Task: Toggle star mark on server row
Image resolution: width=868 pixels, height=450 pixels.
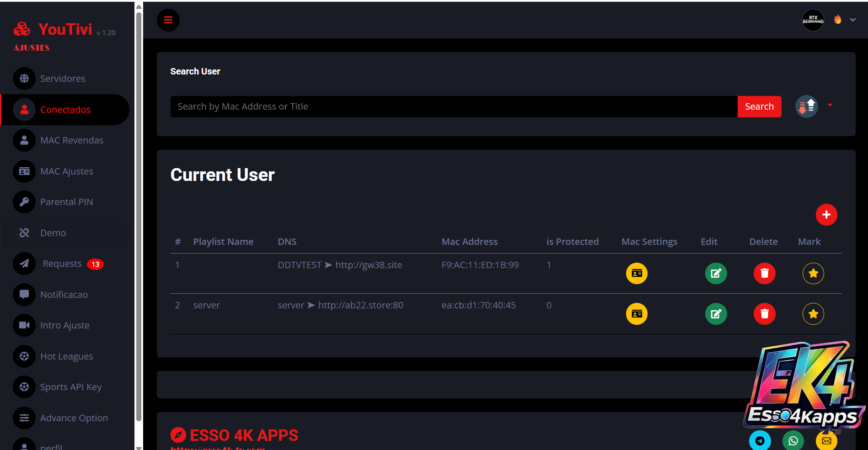Action: click(813, 314)
